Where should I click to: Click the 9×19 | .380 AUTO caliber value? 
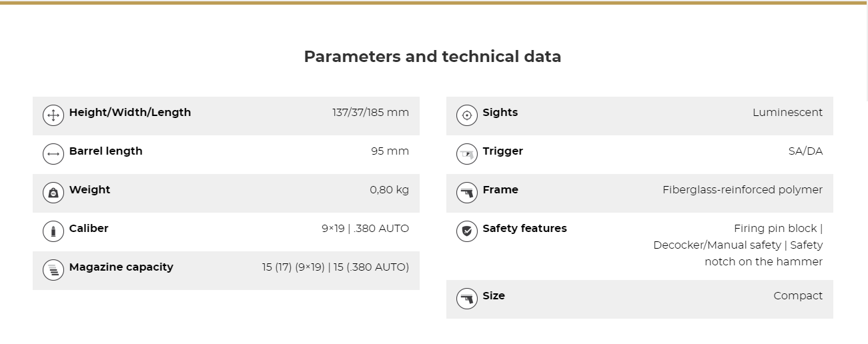[365, 229]
